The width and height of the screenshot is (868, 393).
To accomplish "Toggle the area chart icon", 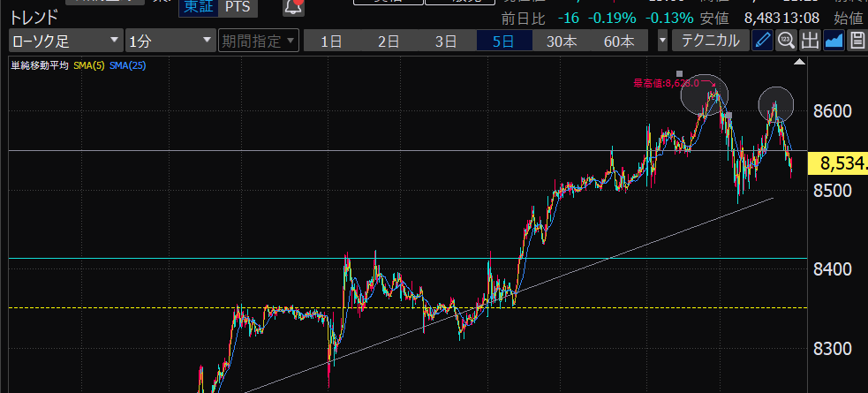I will pos(834,41).
